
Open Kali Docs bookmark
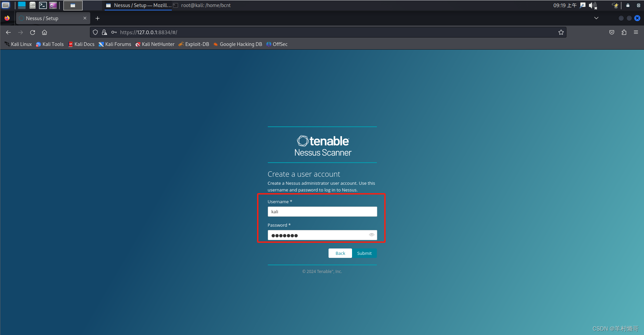tap(81, 44)
